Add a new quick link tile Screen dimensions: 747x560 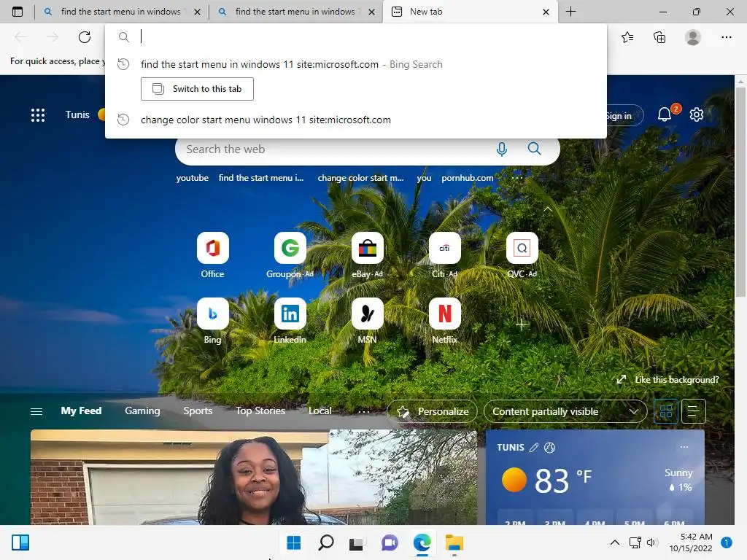click(522, 324)
